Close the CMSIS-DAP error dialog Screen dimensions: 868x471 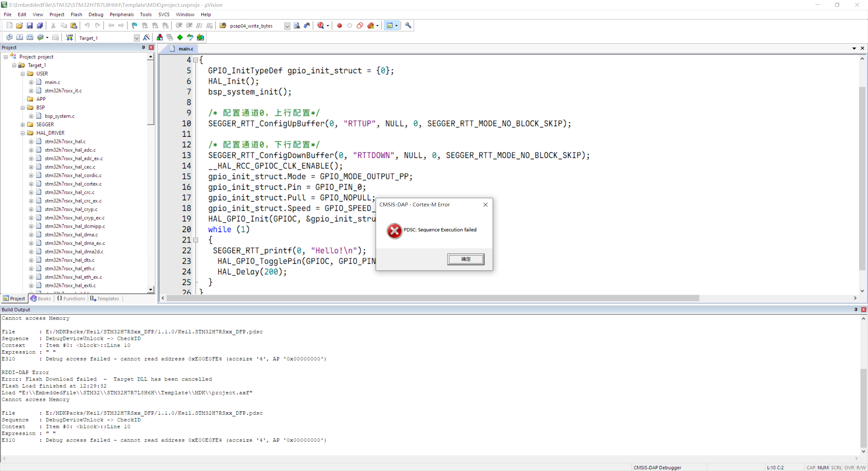click(485, 205)
